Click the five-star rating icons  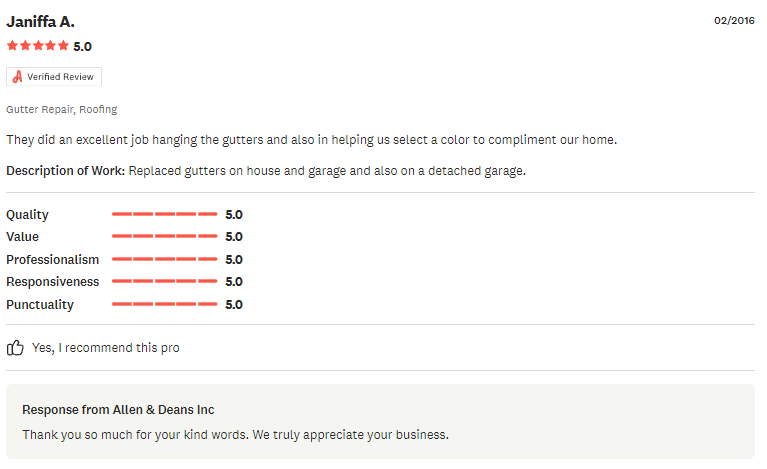[38, 46]
